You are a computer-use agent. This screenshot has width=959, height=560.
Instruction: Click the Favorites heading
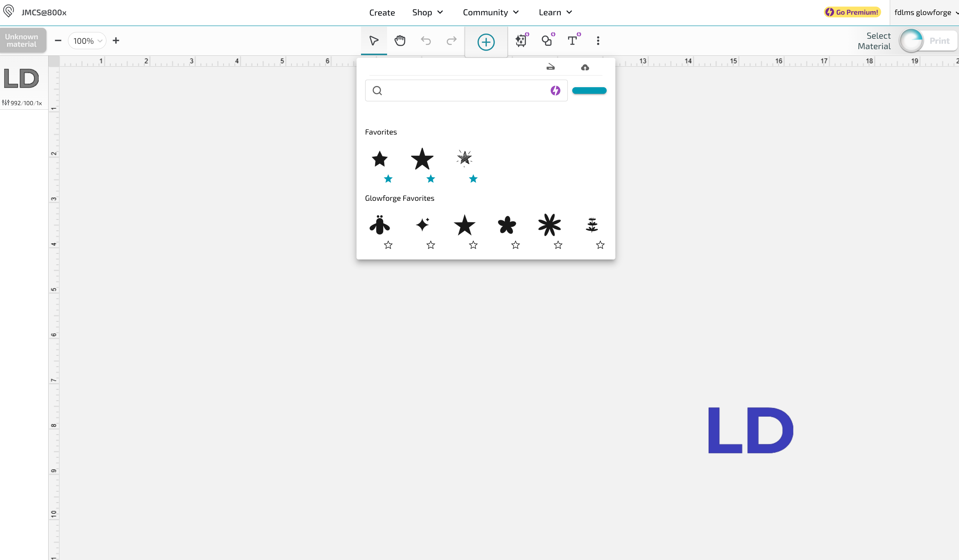(x=380, y=132)
